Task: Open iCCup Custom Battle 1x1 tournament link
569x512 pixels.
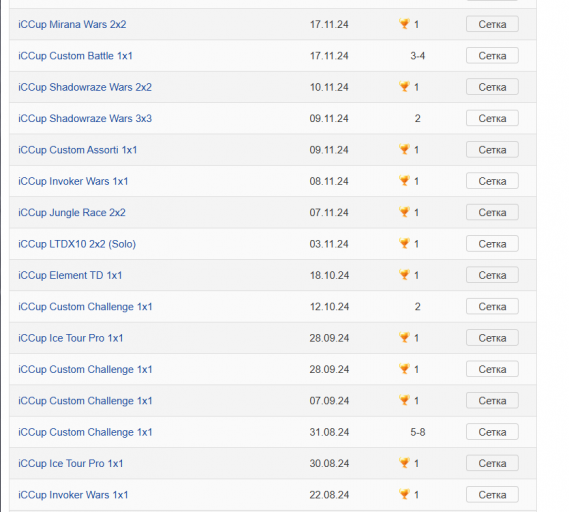Action: click(x=75, y=56)
